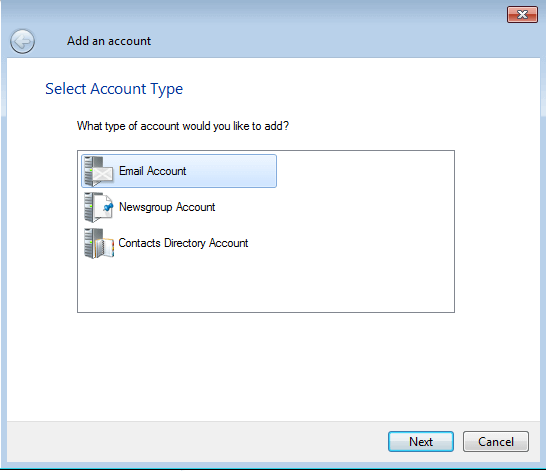Click the gray footer area left of Next
Screen dimensions: 546x471
195,441
